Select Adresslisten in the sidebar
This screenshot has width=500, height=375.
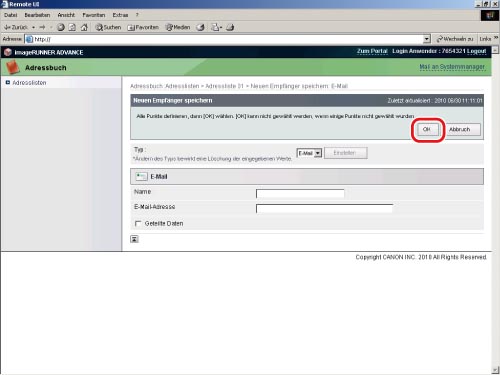(x=29, y=83)
